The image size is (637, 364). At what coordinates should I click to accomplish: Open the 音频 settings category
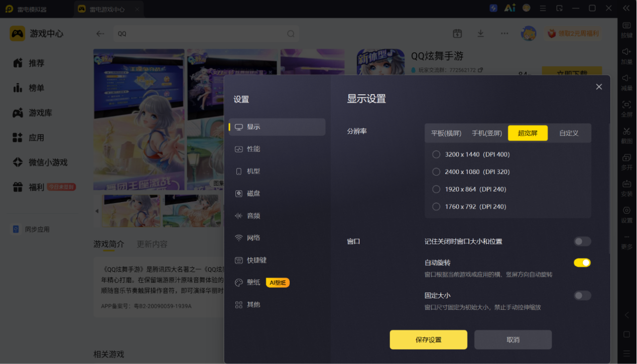[x=277, y=216]
